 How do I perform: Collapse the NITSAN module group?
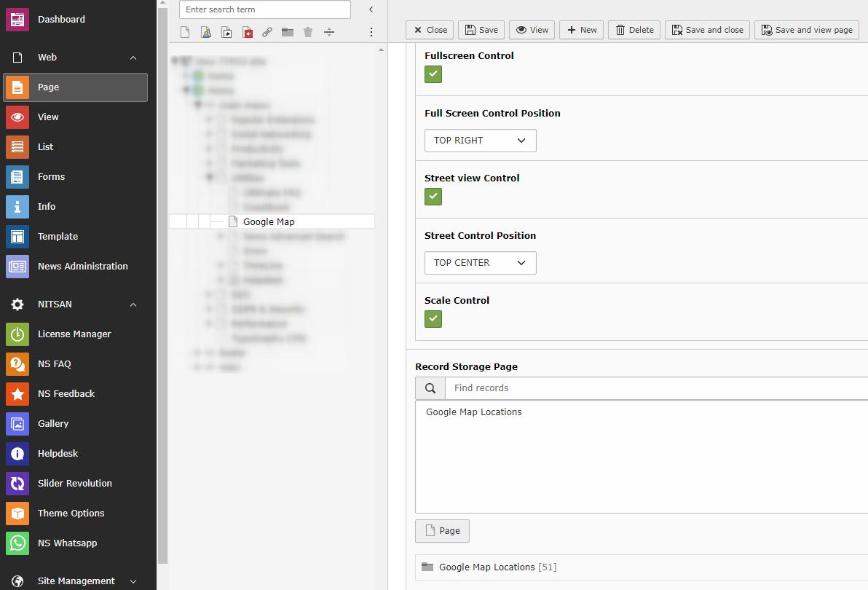133,304
